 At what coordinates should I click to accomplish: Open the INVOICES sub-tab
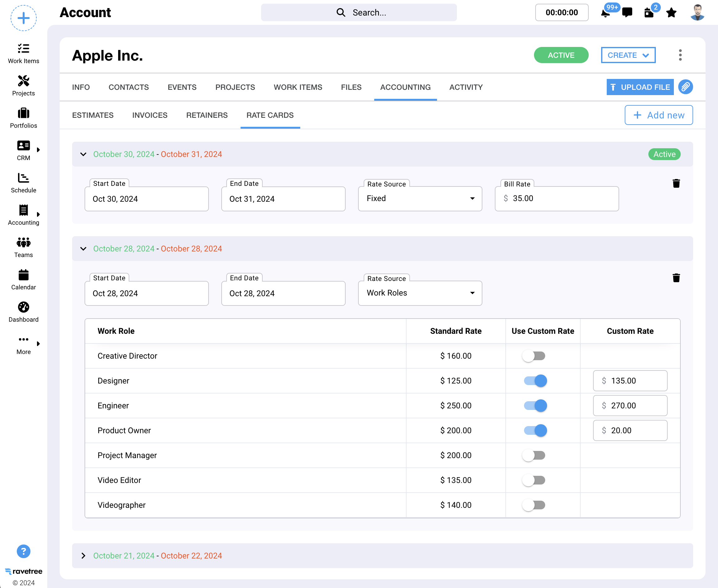click(150, 115)
